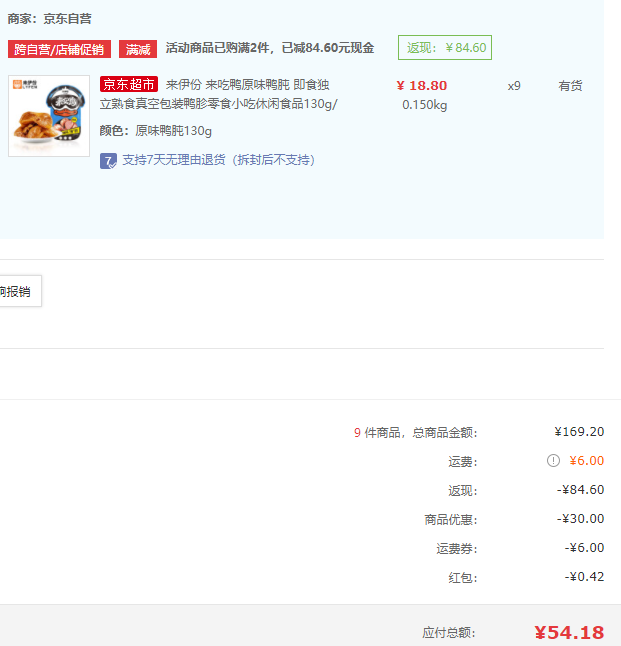Select shipping coupon amount -¥6.00
This screenshot has height=646, width=621.
(x=584, y=548)
